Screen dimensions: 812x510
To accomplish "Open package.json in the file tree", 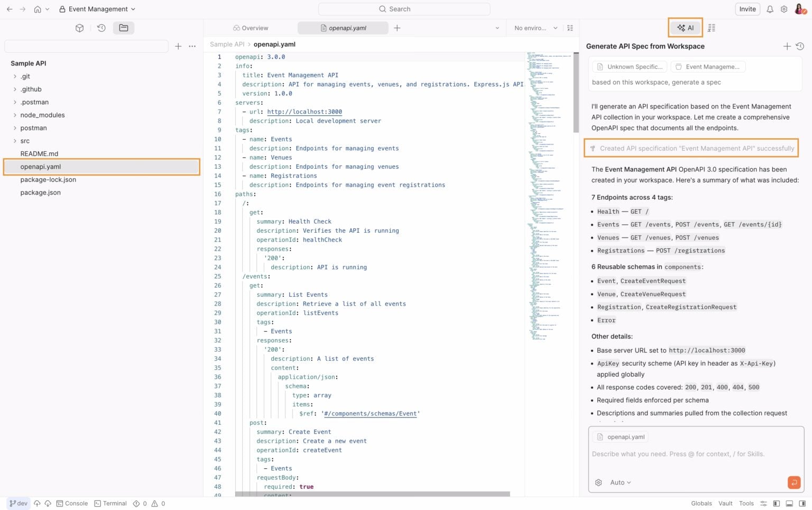I will (x=41, y=193).
